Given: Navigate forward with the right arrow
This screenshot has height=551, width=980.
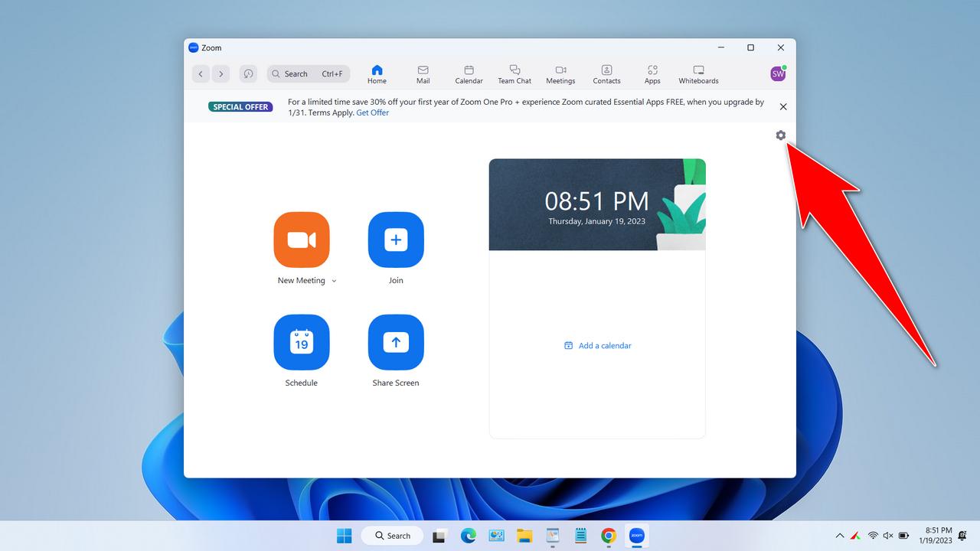Looking at the screenshot, I should 220,73.
